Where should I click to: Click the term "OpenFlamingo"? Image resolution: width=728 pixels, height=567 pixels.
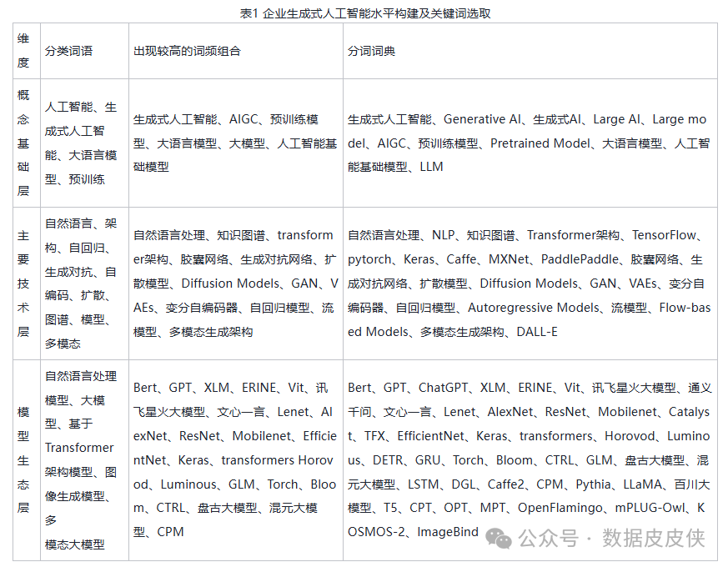(x=560, y=508)
